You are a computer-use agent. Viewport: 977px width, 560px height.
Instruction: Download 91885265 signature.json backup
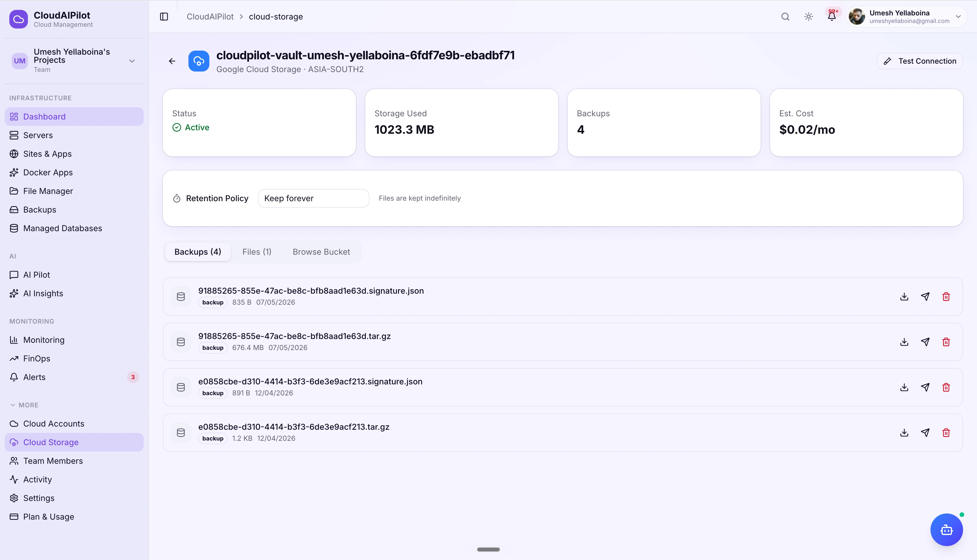[904, 297]
